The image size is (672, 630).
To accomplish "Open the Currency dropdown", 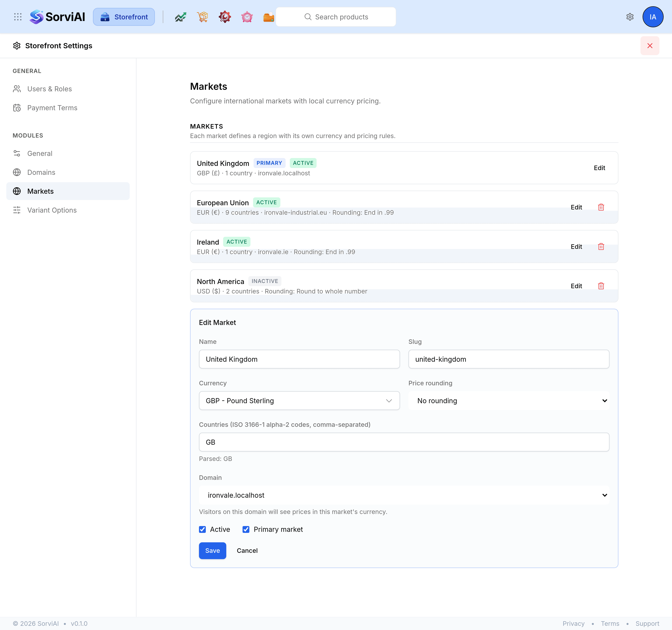I will tap(299, 401).
